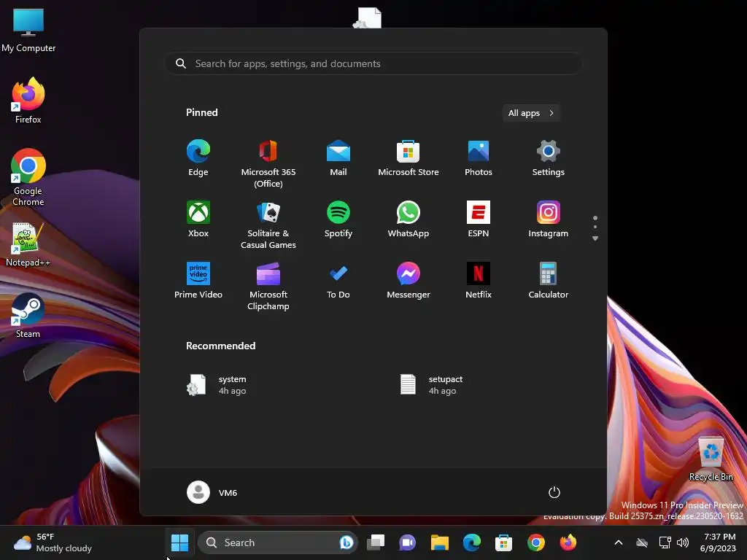The width and height of the screenshot is (747, 560).
Task: Launch Netflix from the pinned grid
Action: tap(479, 281)
